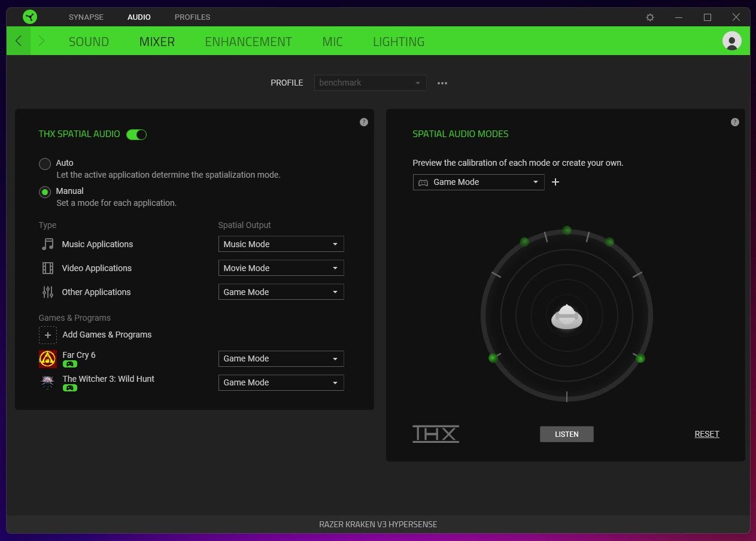Click the head listener icon in the circle
The width and height of the screenshot is (756, 541).
coord(567,317)
